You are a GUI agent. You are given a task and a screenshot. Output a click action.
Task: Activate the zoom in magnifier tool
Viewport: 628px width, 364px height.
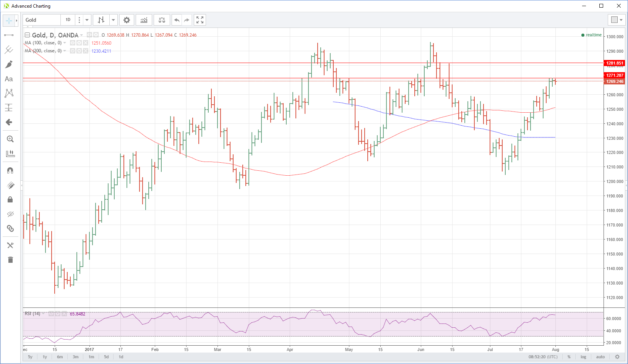(x=10, y=139)
